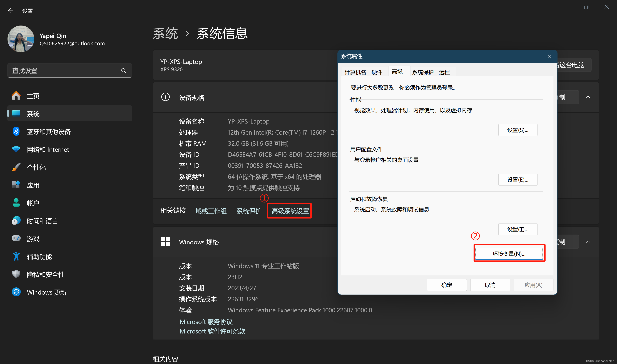Select the 23H2 version value
617x364 pixels.
pyautogui.click(x=235, y=277)
